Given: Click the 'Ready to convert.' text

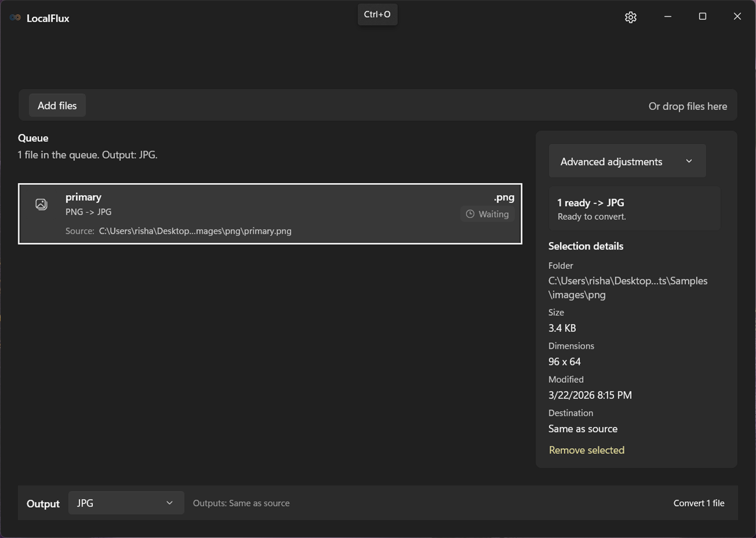Looking at the screenshot, I should point(592,216).
